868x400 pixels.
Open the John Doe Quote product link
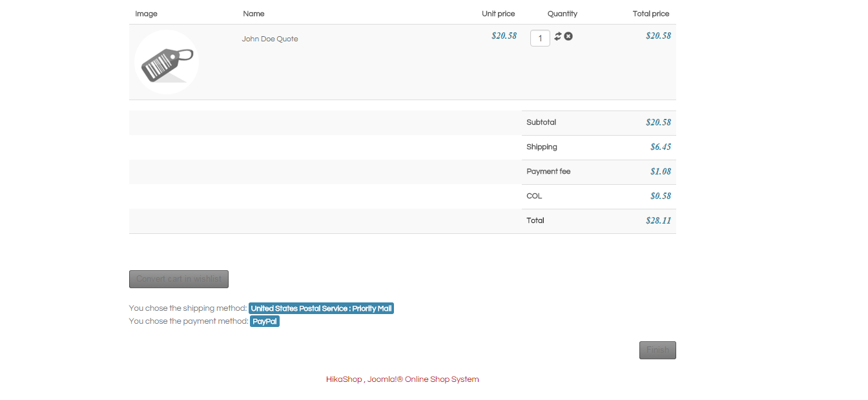pos(270,39)
